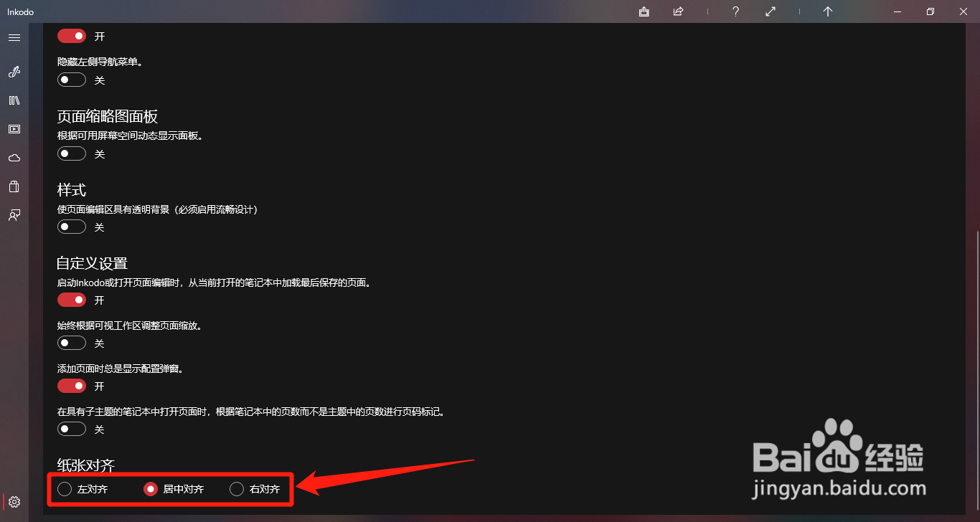Open the notebooks library icon
Image resolution: width=980 pixels, height=522 pixels.
pos(14,100)
